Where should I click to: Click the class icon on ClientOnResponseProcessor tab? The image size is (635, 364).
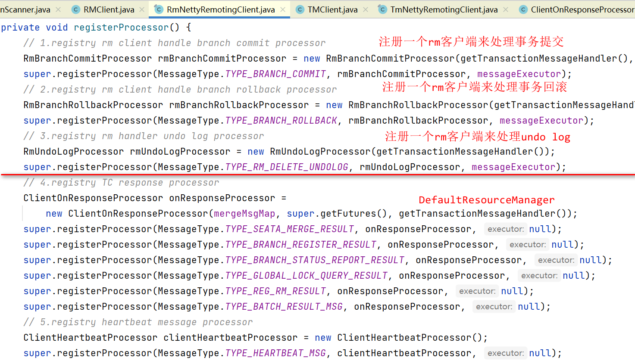[x=523, y=9]
